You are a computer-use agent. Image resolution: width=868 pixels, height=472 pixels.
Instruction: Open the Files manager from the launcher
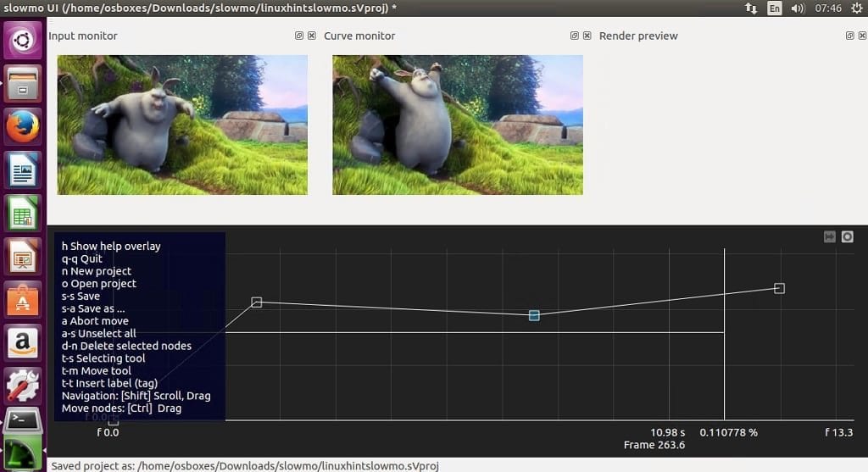[x=23, y=84]
